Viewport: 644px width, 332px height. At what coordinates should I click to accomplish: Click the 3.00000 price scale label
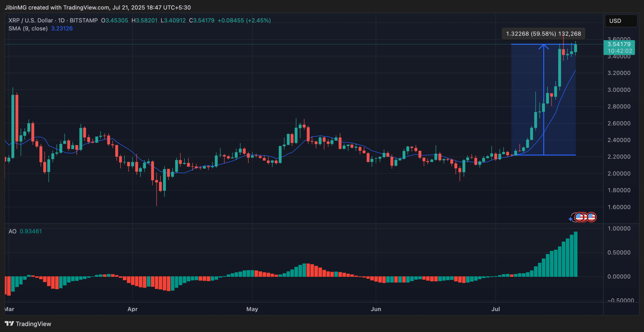[x=619, y=90]
